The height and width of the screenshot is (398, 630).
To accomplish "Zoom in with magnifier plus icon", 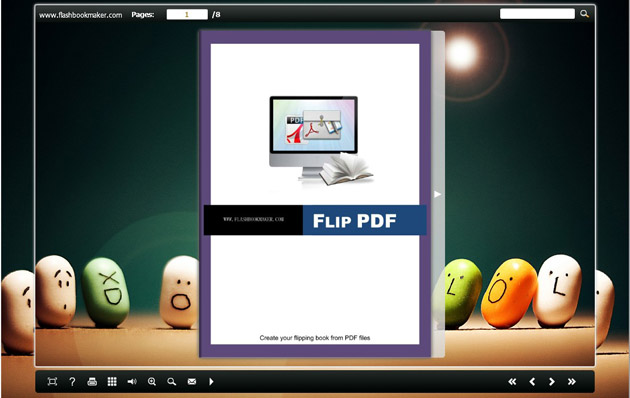I will tap(152, 382).
